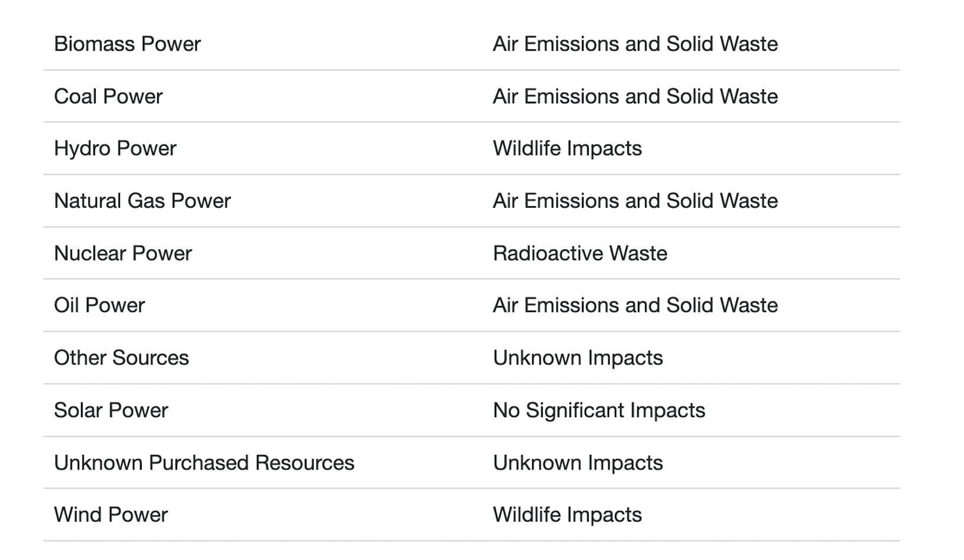Select the No Significant Impacts cell

pos(599,411)
